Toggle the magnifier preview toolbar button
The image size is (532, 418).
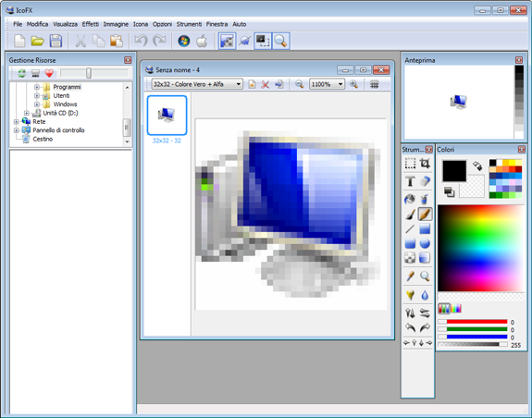280,41
